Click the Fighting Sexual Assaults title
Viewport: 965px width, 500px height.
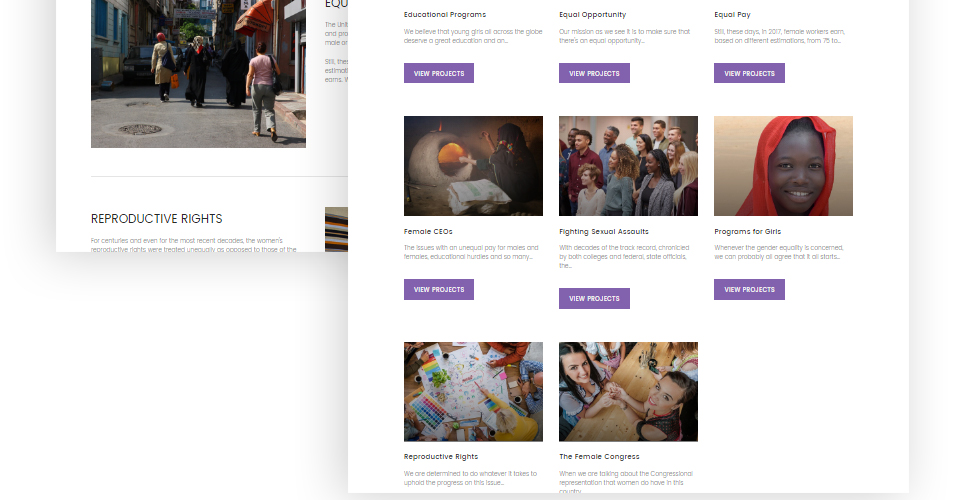pyautogui.click(x=604, y=232)
